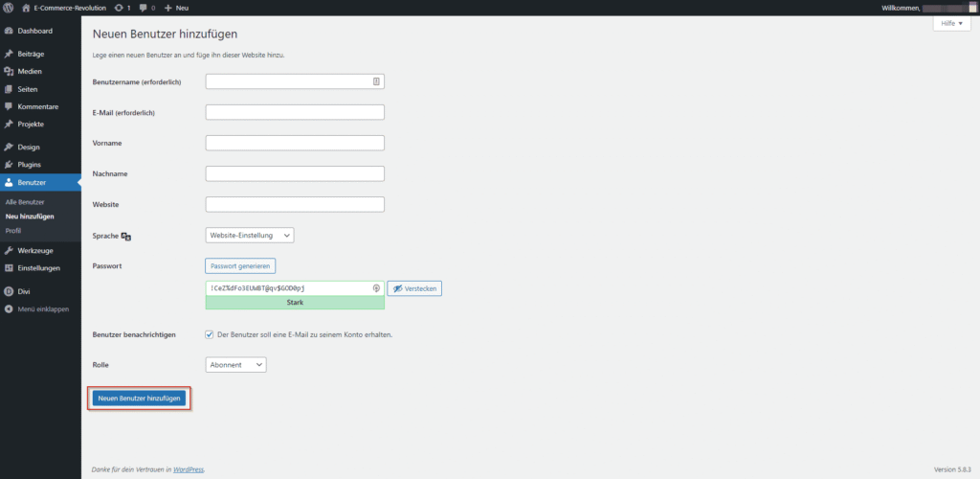980x479 pixels.
Task: Hide the password with Verstecken button
Action: (x=414, y=288)
